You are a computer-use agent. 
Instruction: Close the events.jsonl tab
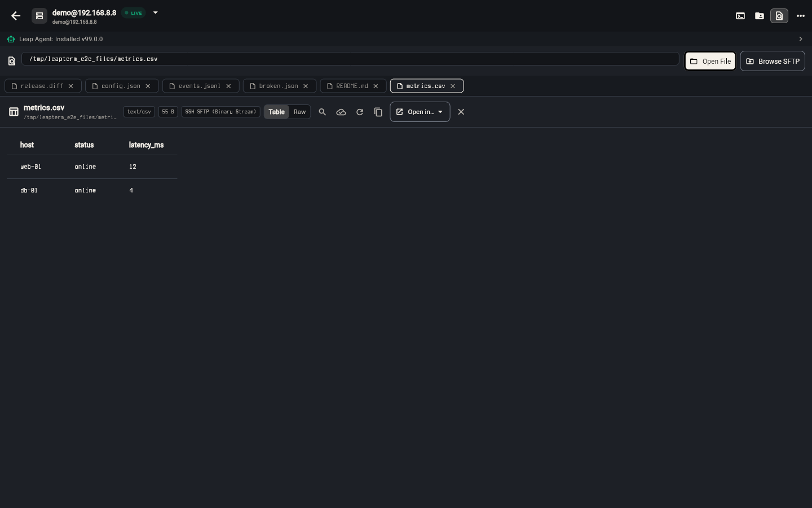point(229,86)
